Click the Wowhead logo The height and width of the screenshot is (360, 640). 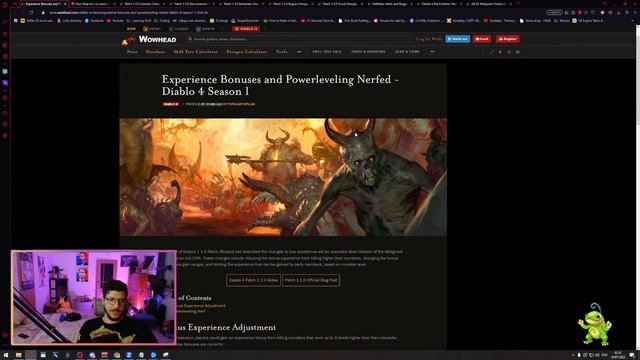coord(149,40)
